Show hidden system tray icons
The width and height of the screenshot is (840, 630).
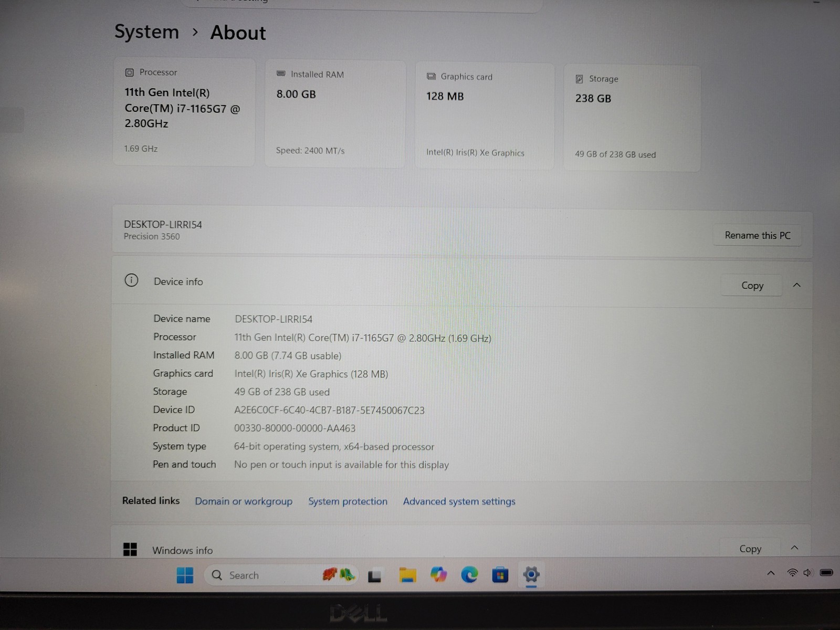pyautogui.click(x=771, y=573)
